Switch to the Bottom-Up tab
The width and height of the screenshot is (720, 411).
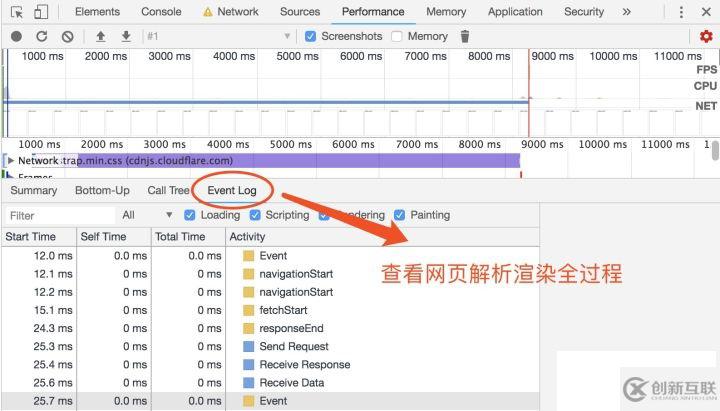102,191
